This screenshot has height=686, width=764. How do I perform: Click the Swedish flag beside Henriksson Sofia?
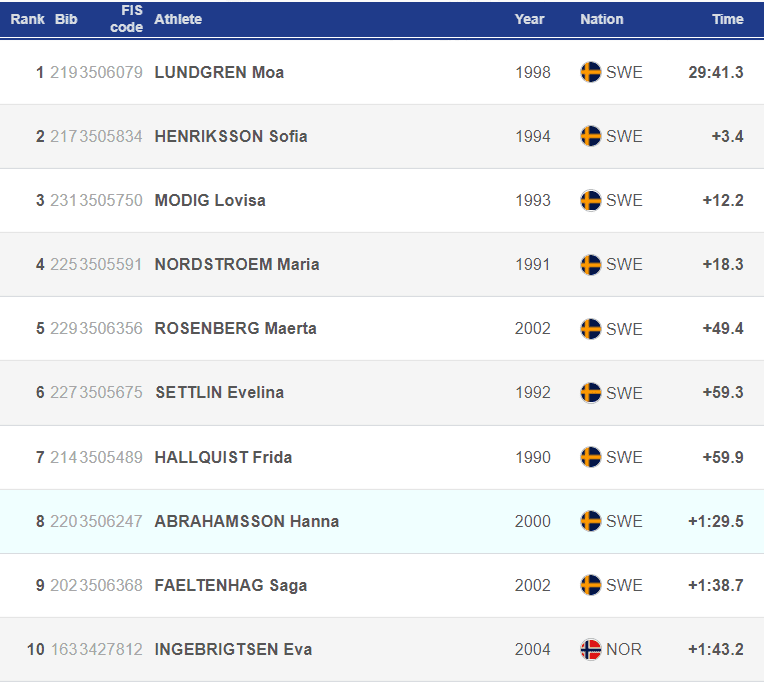[591, 136]
